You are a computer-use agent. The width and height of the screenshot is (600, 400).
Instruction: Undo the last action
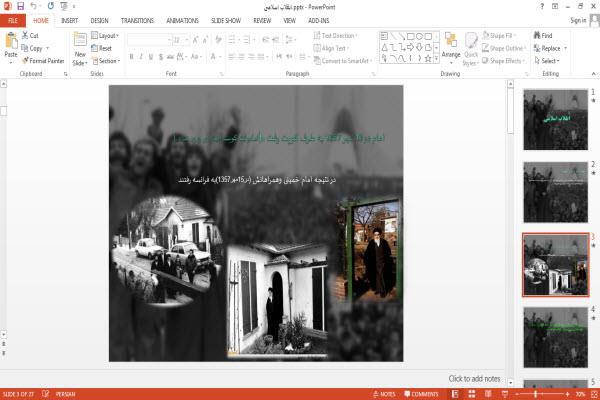(34, 6)
